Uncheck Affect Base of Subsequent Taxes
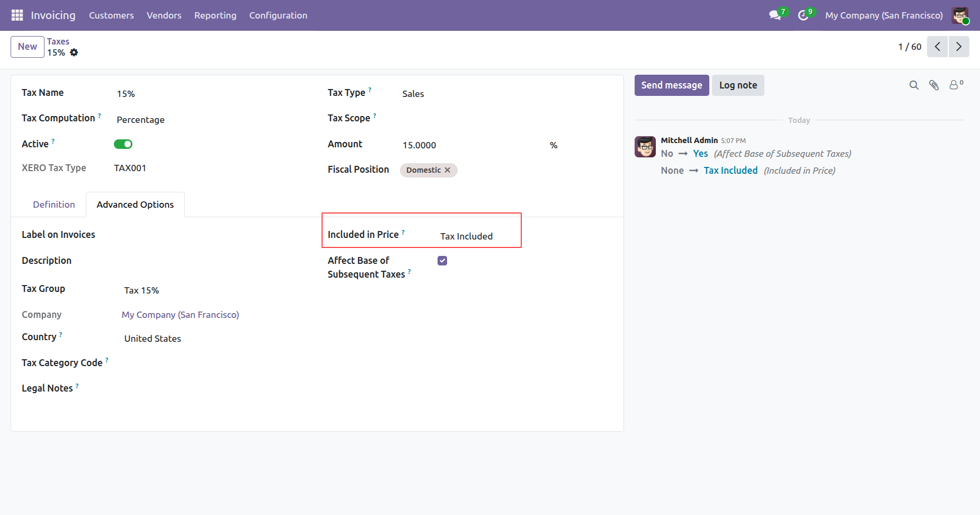 (x=442, y=261)
